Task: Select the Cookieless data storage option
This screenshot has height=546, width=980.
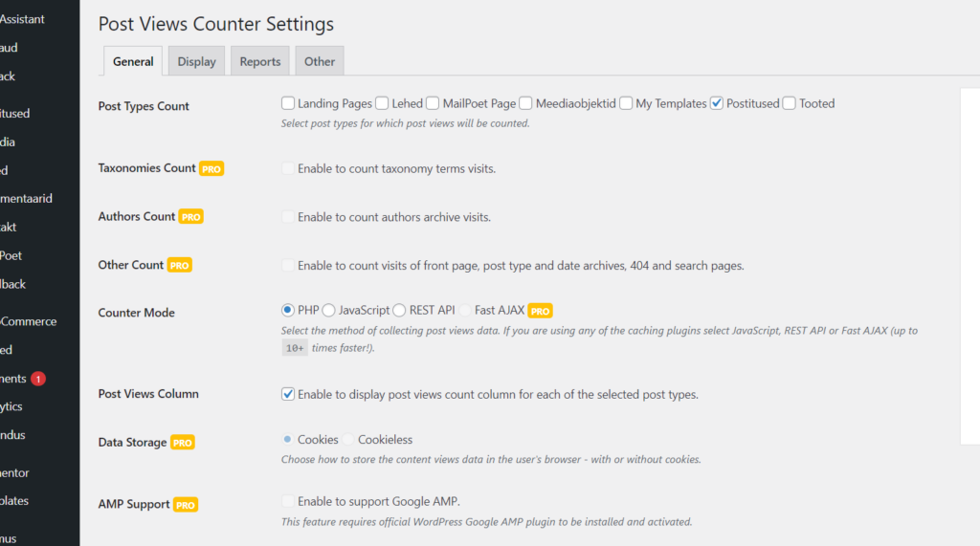Action: pos(349,440)
